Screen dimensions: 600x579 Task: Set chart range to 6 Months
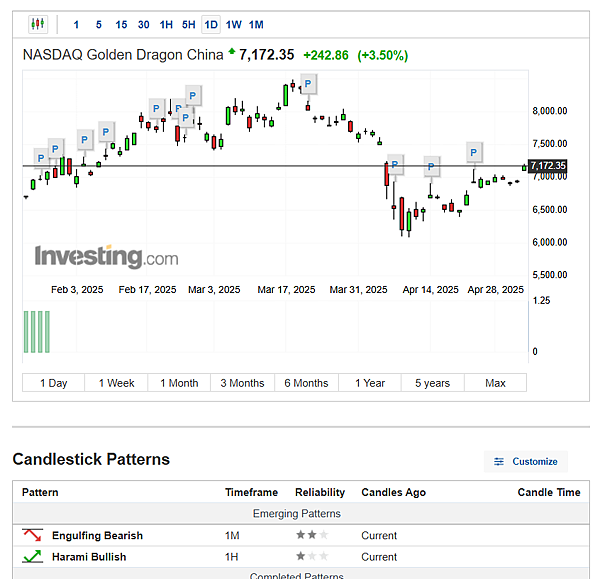tap(306, 383)
